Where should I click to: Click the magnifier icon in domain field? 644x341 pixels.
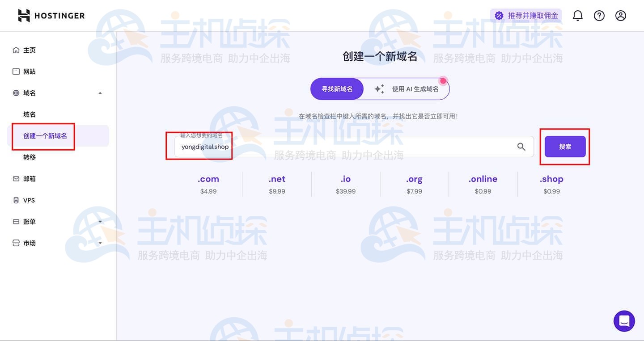(x=521, y=147)
